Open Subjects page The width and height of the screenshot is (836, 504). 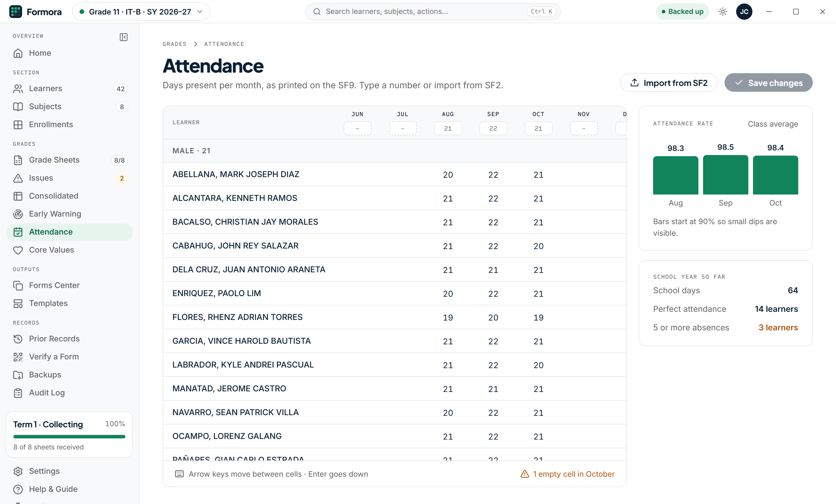[x=69, y=107]
